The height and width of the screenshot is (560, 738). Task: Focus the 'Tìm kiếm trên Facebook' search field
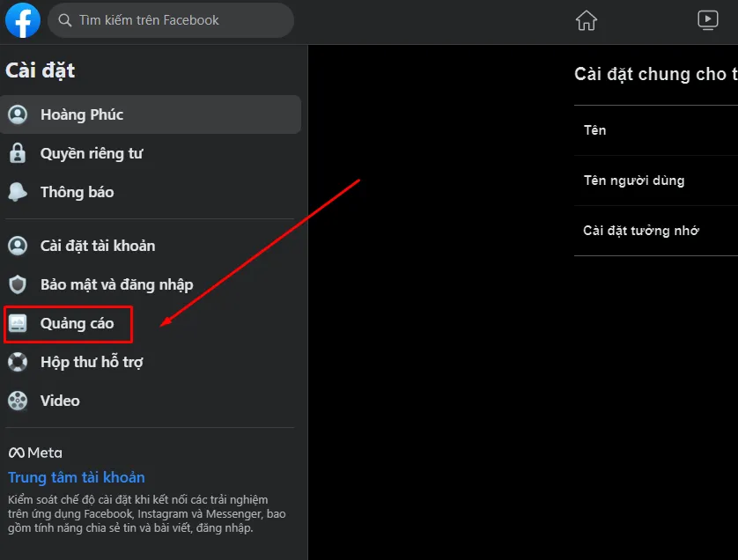coord(176,20)
